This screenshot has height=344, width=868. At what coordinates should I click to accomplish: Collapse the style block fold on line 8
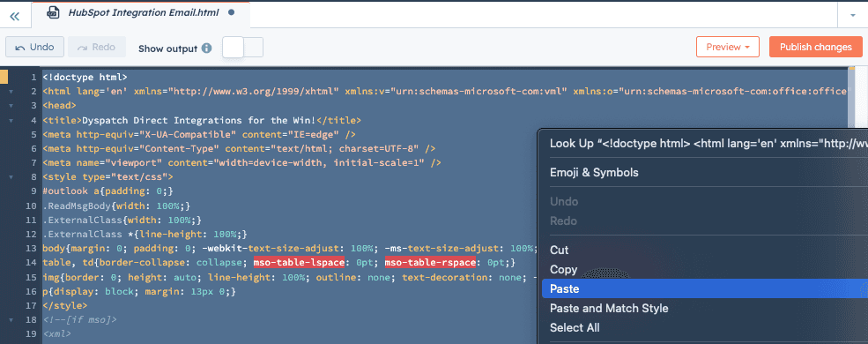point(11,177)
